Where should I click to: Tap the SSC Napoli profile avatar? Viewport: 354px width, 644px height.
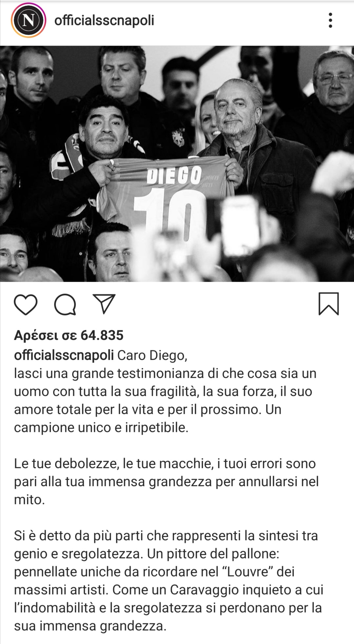coord(29,20)
